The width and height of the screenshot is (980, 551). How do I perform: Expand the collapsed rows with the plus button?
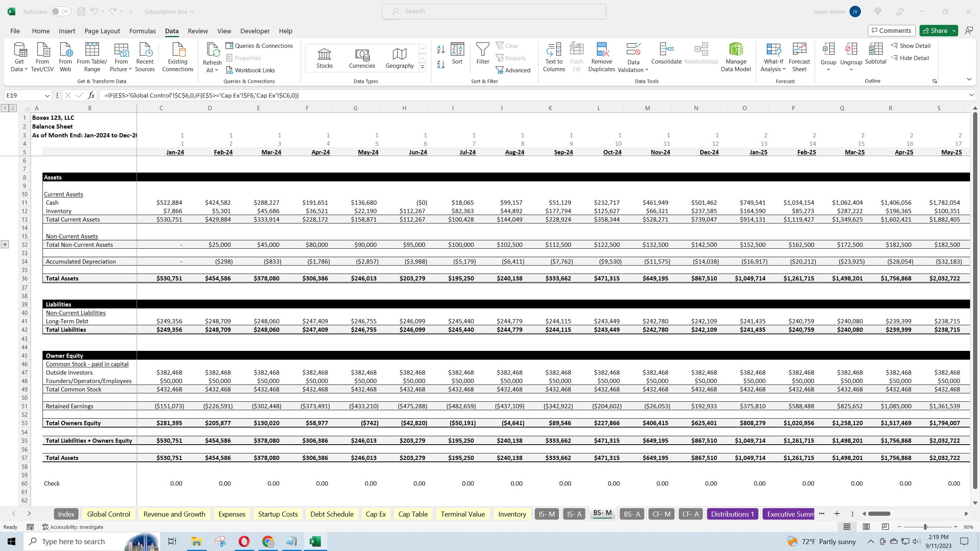[5, 244]
